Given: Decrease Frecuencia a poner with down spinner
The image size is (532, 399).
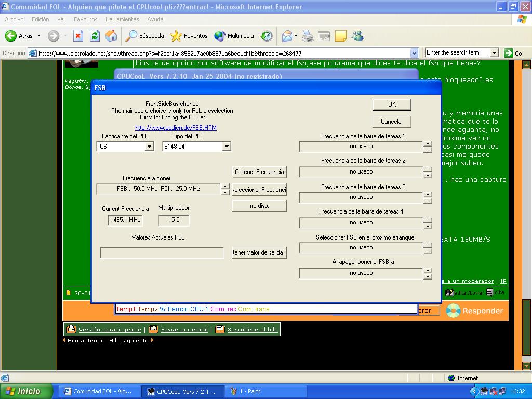Looking at the screenshot, I should (225, 192).
